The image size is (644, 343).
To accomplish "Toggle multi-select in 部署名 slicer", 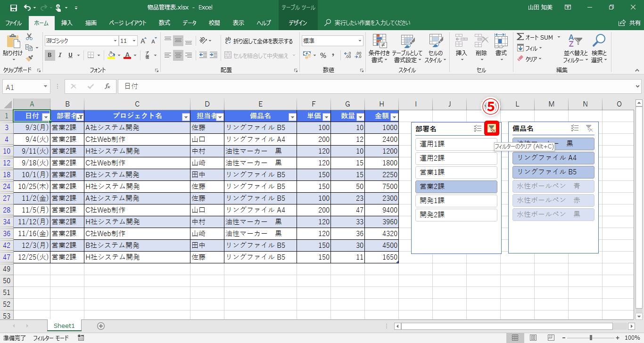I will tap(478, 128).
